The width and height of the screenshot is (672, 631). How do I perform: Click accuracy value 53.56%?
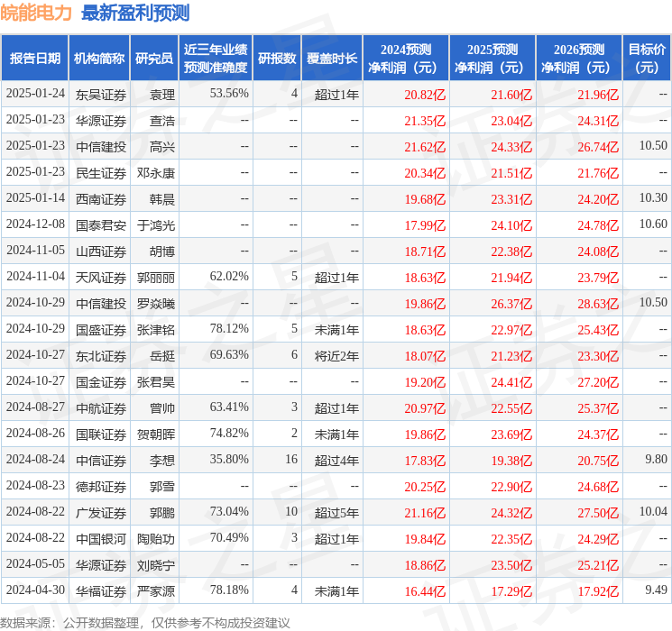pyautogui.click(x=229, y=94)
